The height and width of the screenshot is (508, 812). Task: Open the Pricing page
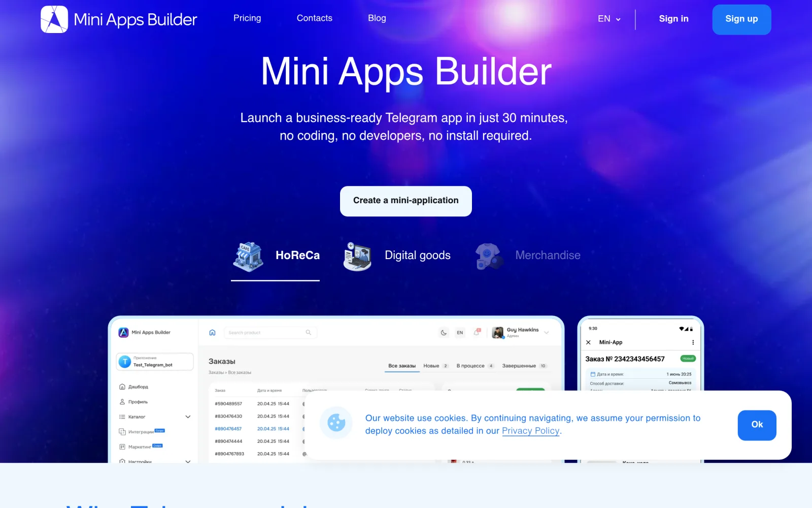point(247,18)
